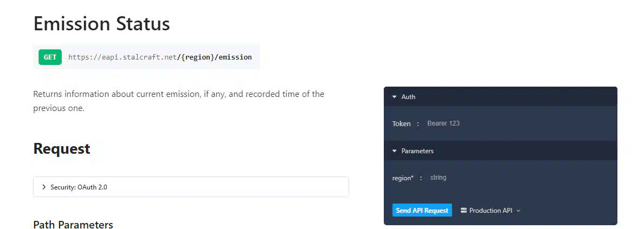
Task: Click the Security: OAuth 2.0 row
Action: tap(191, 187)
